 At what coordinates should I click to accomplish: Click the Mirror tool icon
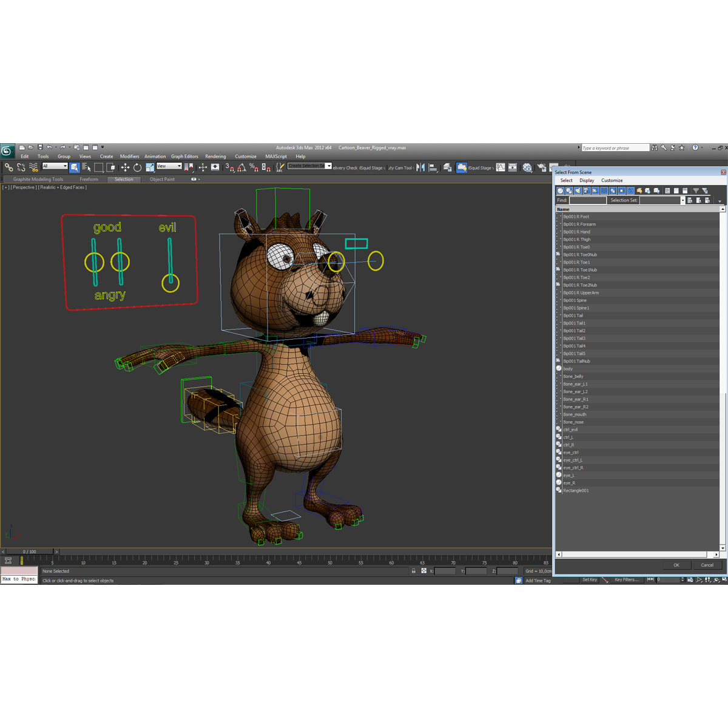click(421, 168)
